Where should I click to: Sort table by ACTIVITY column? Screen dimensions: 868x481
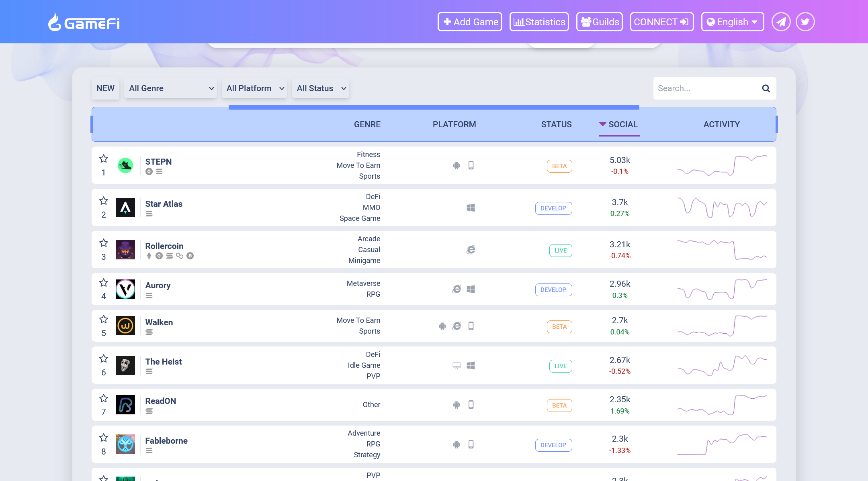point(721,124)
